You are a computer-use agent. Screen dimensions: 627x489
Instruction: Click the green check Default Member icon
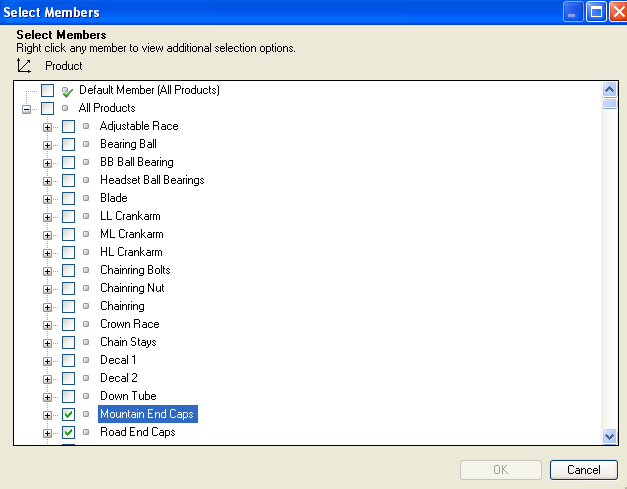click(x=67, y=92)
